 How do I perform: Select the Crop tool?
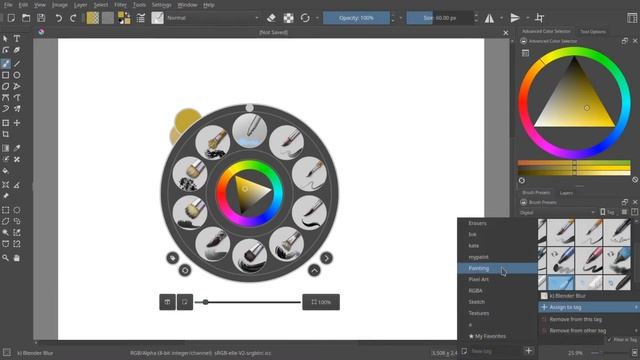(x=5, y=134)
